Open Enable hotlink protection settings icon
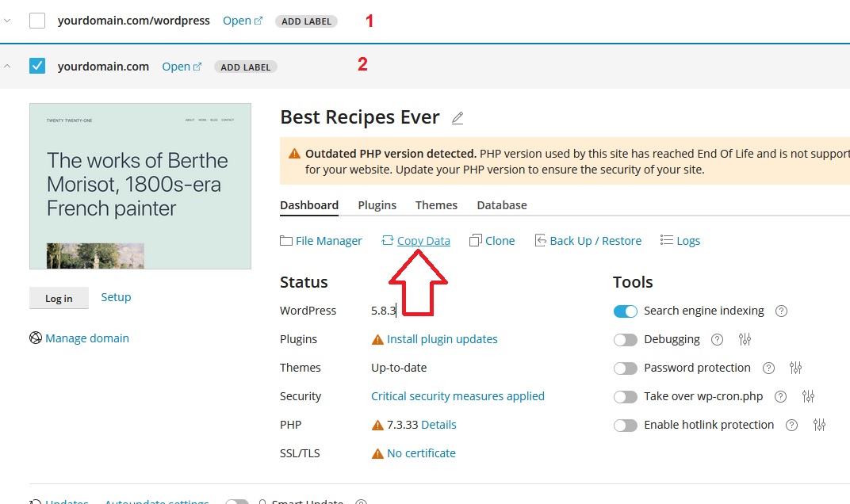850x504 pixels. click(x=819, y=425)
